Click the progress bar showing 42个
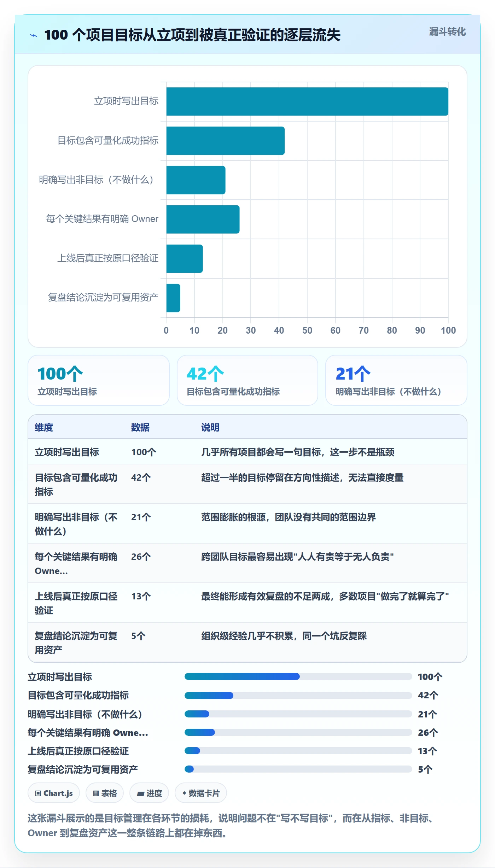This screenshot has width=495, height=868. point(298,695)
